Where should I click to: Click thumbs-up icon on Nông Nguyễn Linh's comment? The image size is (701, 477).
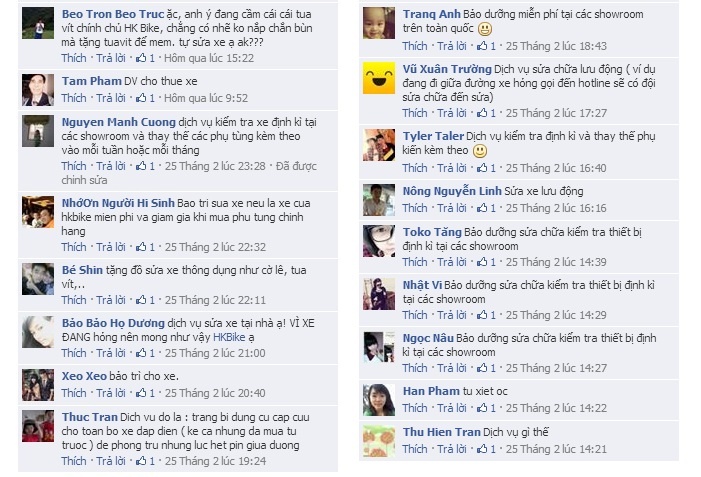coord(482,208)
